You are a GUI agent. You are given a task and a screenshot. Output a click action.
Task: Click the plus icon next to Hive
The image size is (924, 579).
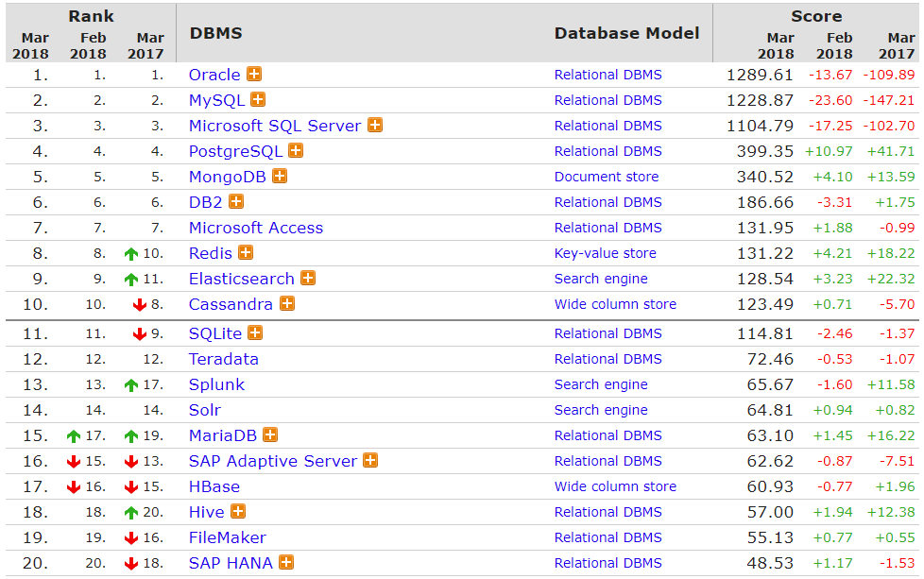click(x=238, y=511)
